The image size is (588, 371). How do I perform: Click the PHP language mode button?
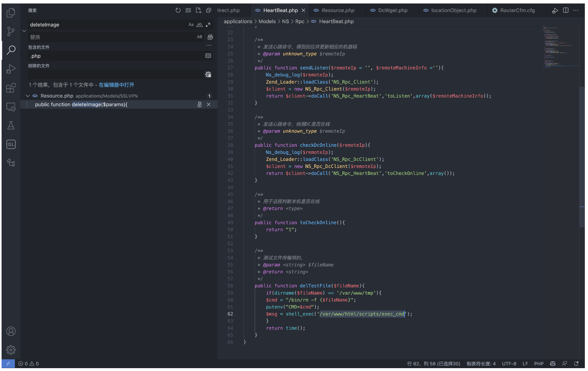click(538, 364)
